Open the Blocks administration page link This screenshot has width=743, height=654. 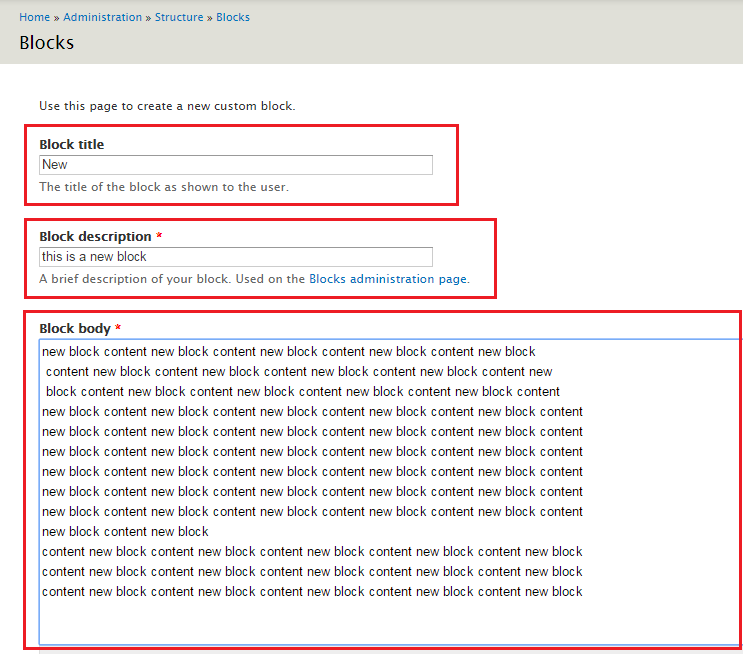388,279
